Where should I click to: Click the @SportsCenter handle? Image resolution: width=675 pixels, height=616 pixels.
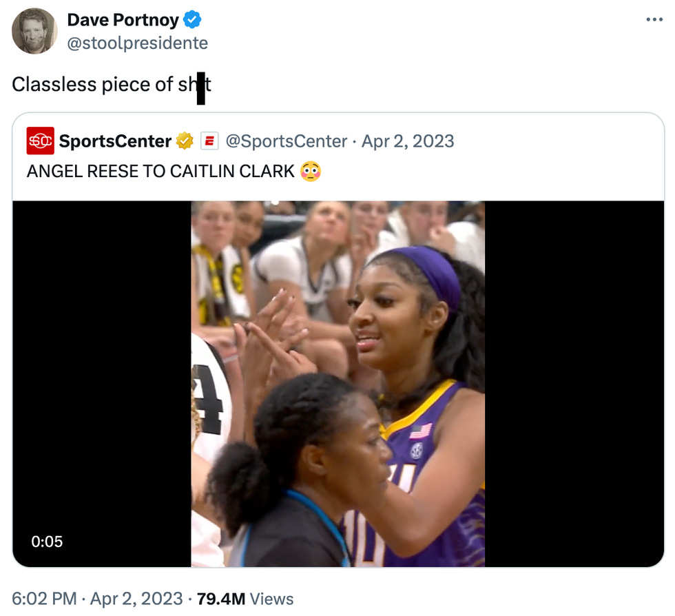tap(287, 141)
